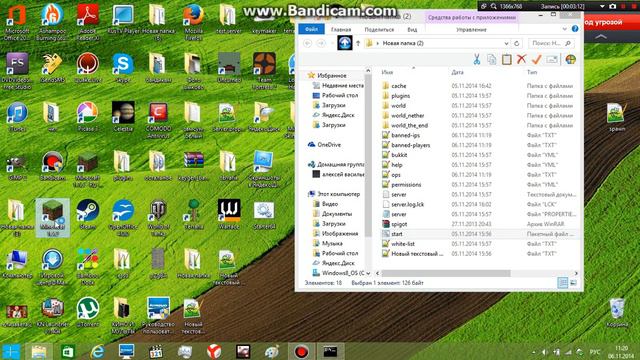Image resolution: width=640 pixels, height=360 pixels.
Task: Open the Файл ribbon tab
Action: click(311, 29)
